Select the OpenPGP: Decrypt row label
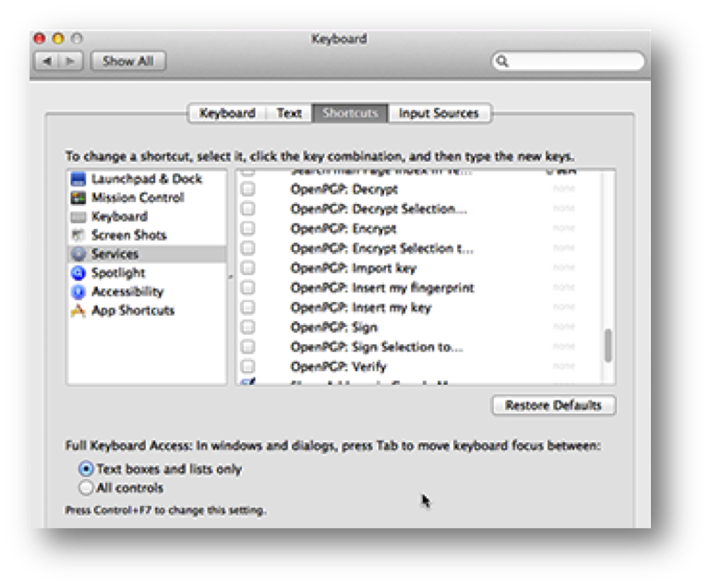The height and width of the screenshot is (588, 711). click(x=343, y=189)
